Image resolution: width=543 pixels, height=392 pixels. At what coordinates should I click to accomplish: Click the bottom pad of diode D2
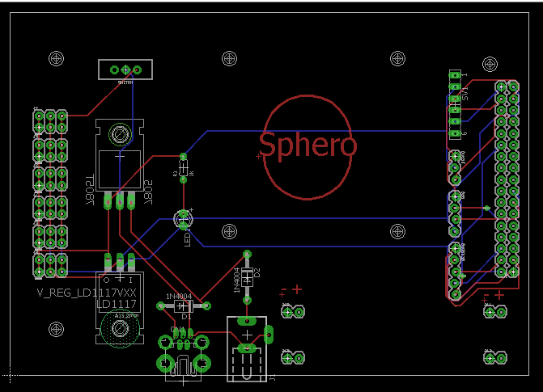click(247, 301)
